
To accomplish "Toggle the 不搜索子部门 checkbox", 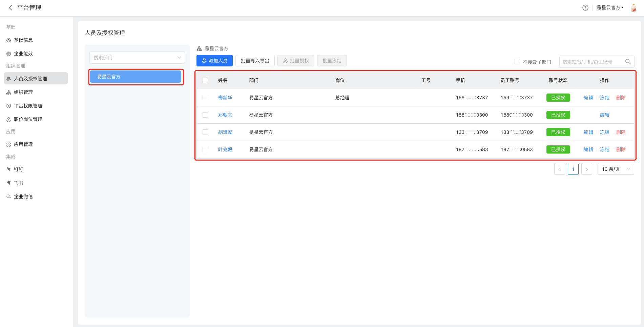I will pos(517,62).
